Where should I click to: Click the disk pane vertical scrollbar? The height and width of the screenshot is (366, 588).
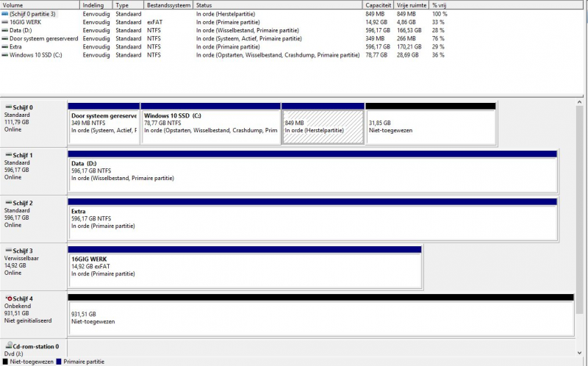580,220
